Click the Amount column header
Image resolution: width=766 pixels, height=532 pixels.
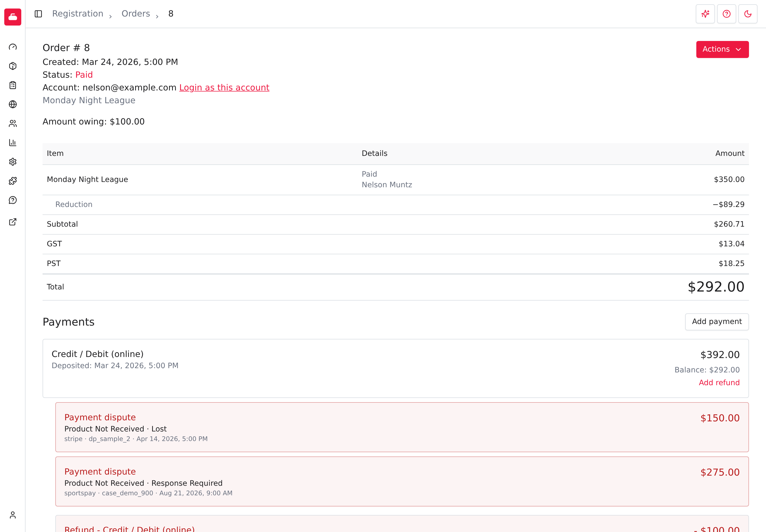coord(730,154)
